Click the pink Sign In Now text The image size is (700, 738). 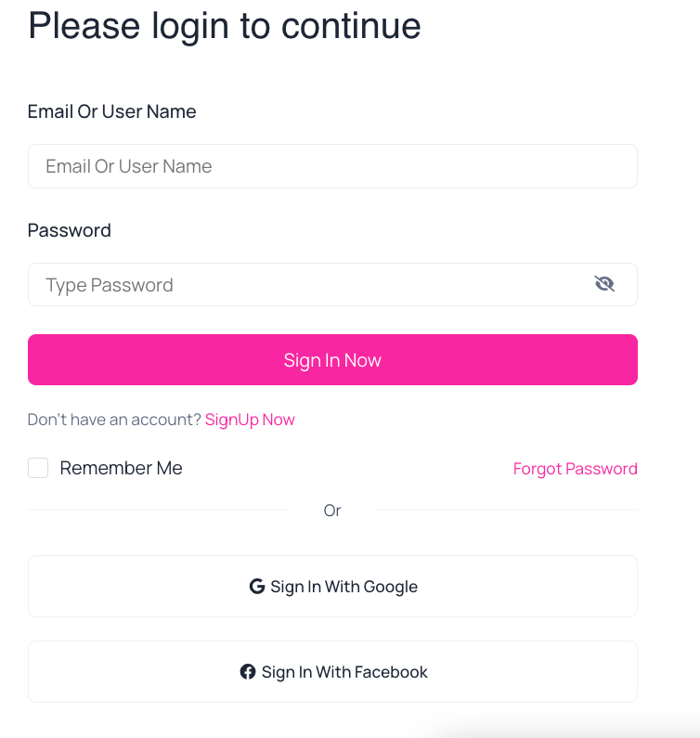[332, 360]
